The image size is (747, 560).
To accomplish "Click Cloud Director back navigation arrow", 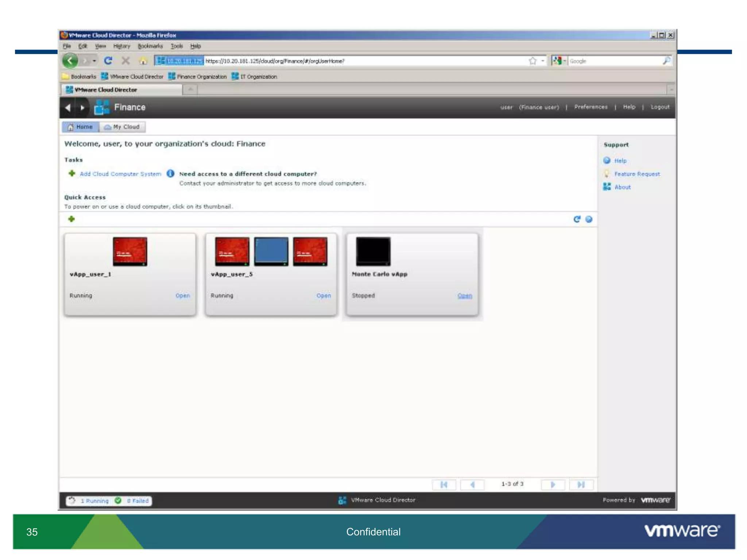I will (x=67, y=108).
